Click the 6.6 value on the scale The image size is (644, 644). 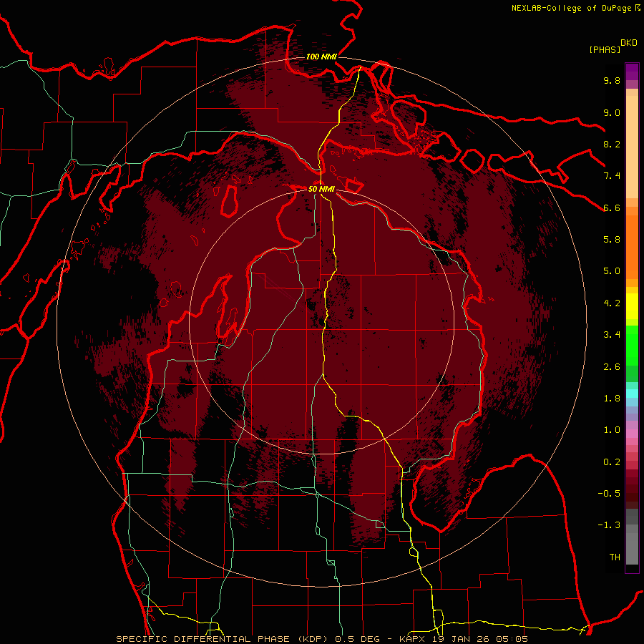[x=612, y=208]
